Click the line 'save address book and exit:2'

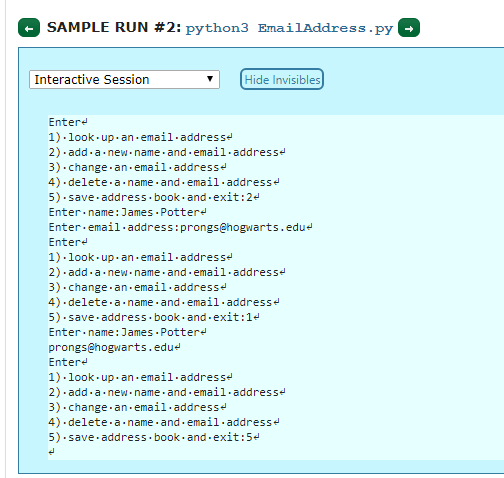(154, 197)
